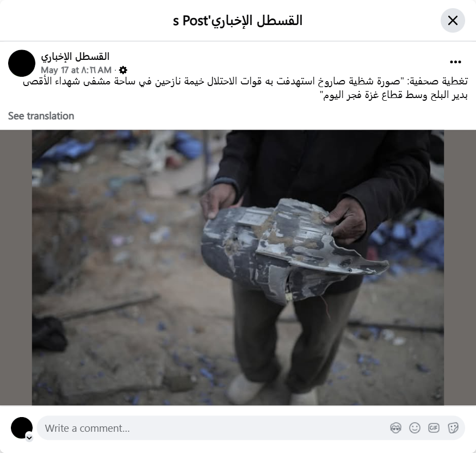Open the القسطل الإخباري page name link

coord(75,57)
